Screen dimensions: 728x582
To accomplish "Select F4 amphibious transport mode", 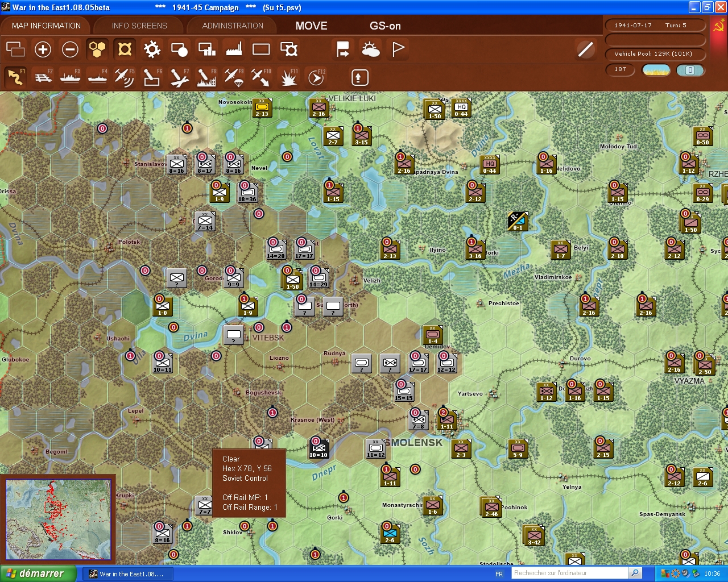I will pyautogui.click(x=97, y=77).
